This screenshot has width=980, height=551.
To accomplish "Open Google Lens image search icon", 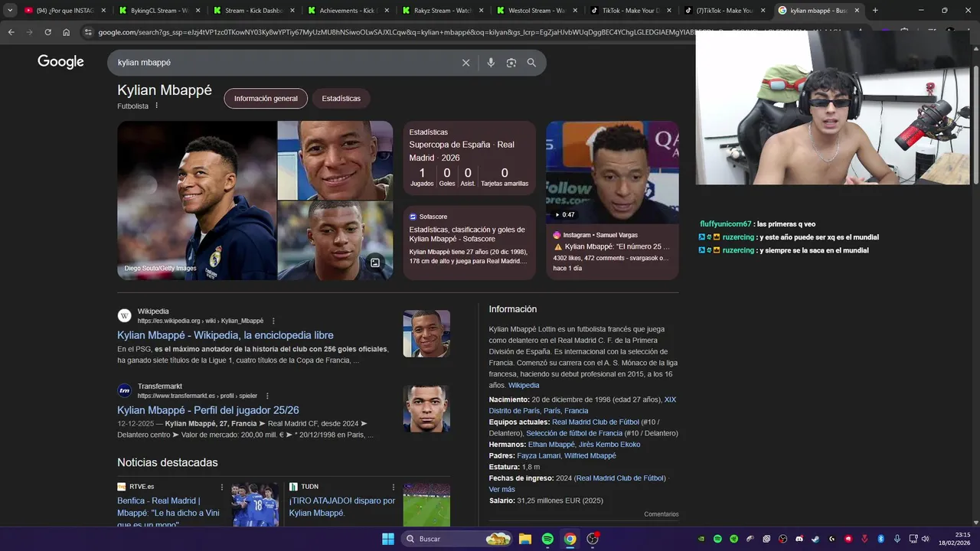I will pos(511,63).
